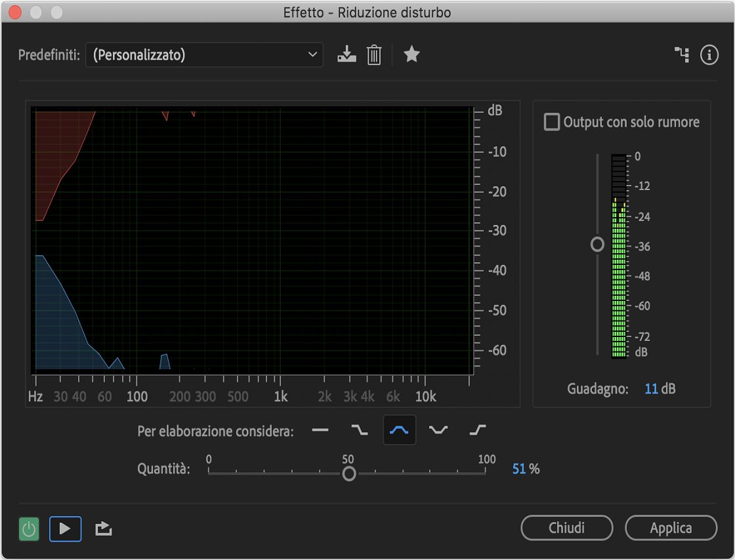Image resolution: width=735 pixels, height=560 pixels.
Task: Click the -30 dB axis label
Action: [x=497, y=230]
